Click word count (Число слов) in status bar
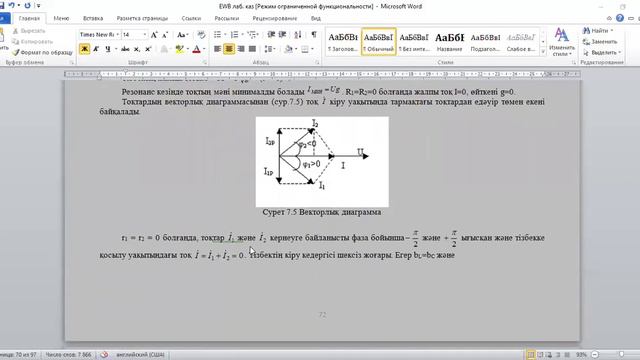This screenshot has width=640, height=360. coord(69,355)
